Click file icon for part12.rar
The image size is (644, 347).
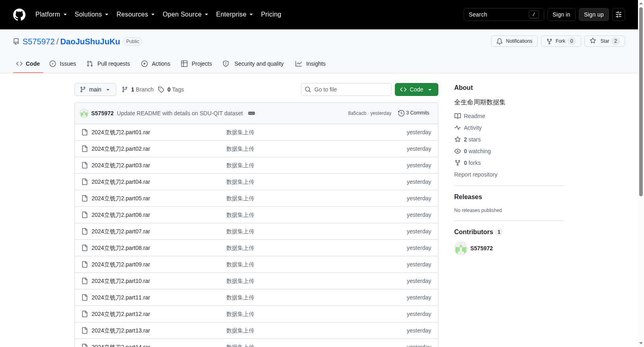85,314
